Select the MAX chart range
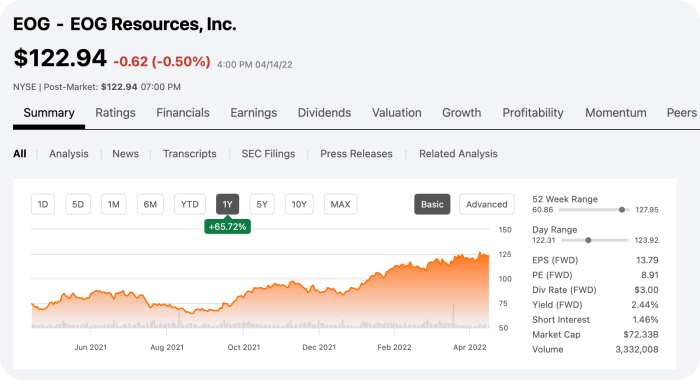 point(340,205)
